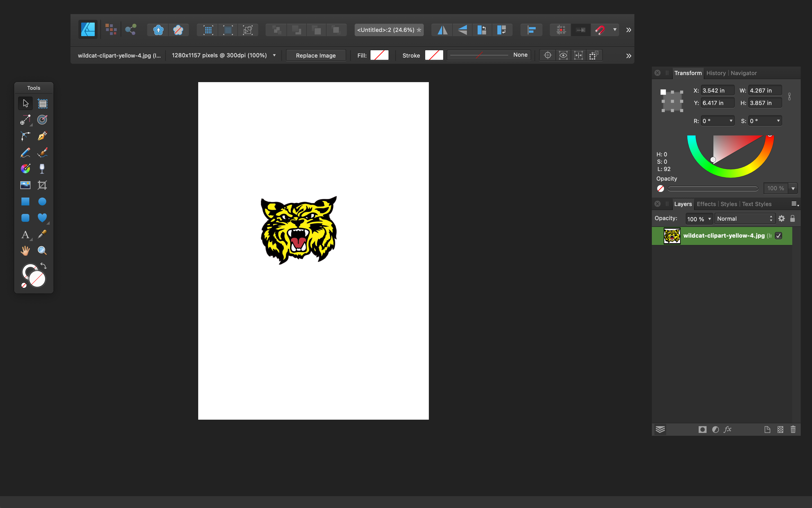Screen dimensions: 812x508
Task: Select the Rectangle shape tool
Action: pyautogui.click(x=25, y=202)
